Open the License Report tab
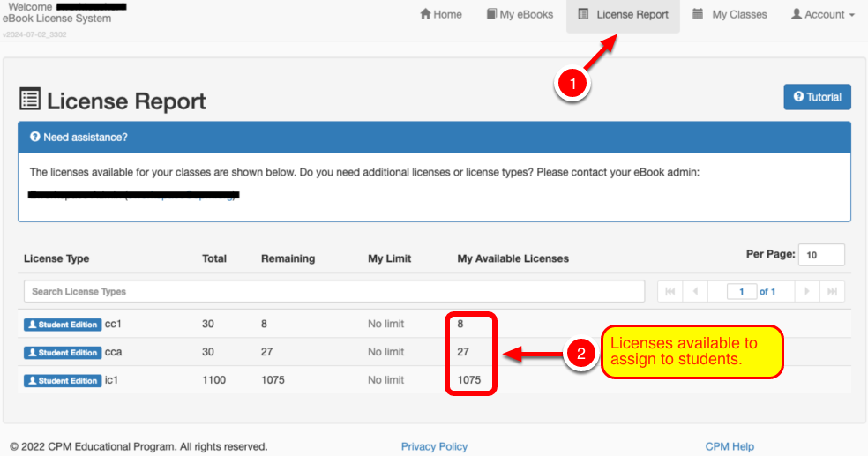Viewport: 868px width, 456px height. pos(623,15)
